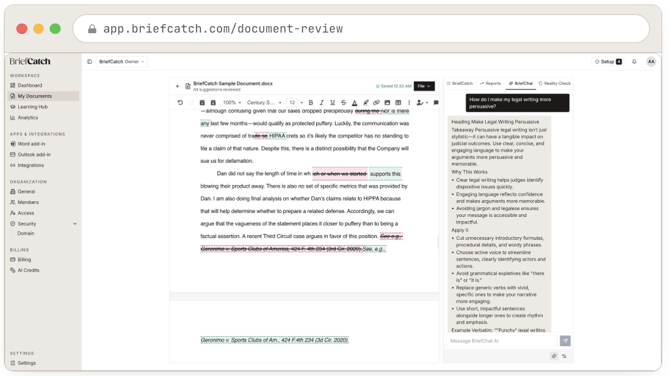Image resolution: width=670 pixels, height=376 pixels.
Task: Click the Message BriefChat AI input
Action: coord(502,341)
